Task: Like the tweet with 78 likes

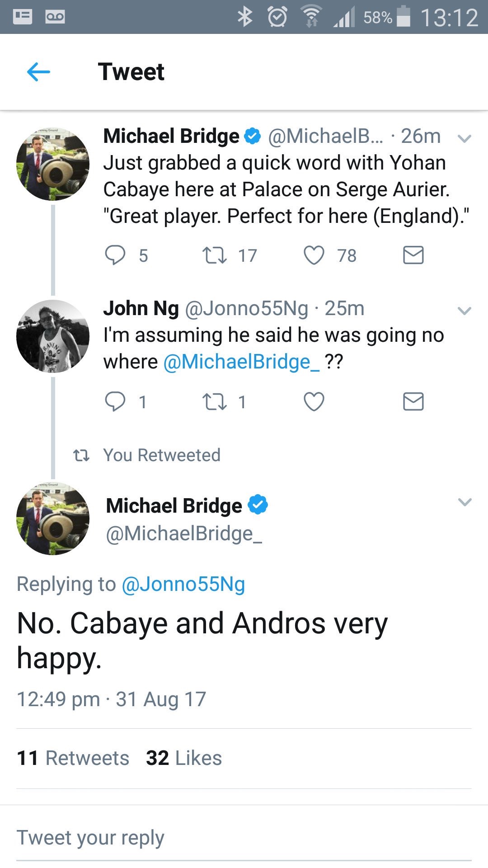Action: click(314, 255)
